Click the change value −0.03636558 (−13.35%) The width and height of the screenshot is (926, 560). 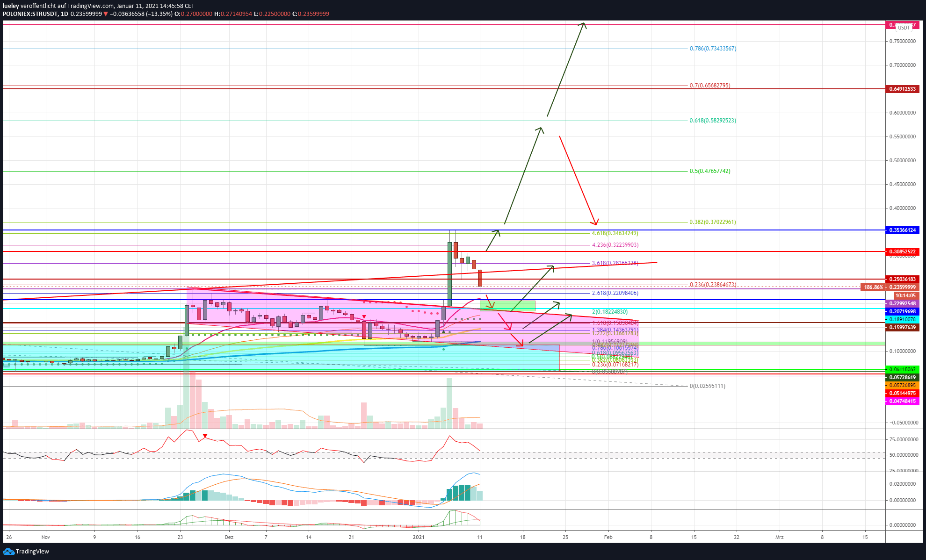(141, 14)
